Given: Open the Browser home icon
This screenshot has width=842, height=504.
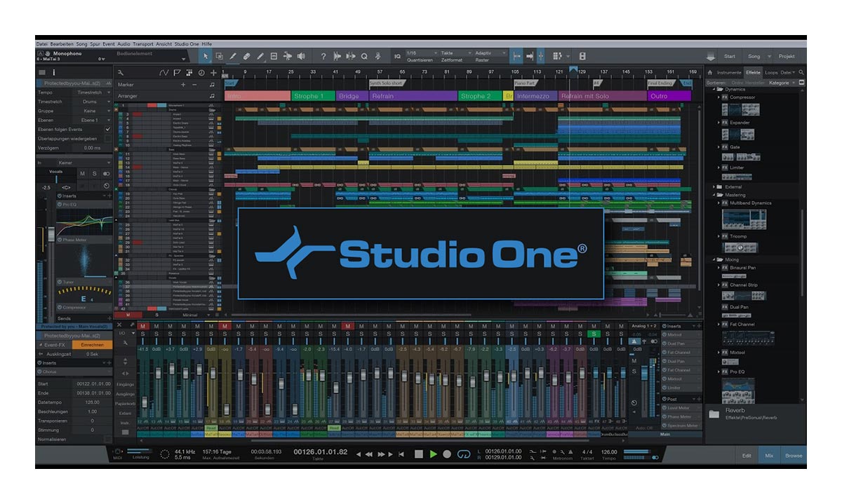Looking at the screenshot, I should 710,72.
